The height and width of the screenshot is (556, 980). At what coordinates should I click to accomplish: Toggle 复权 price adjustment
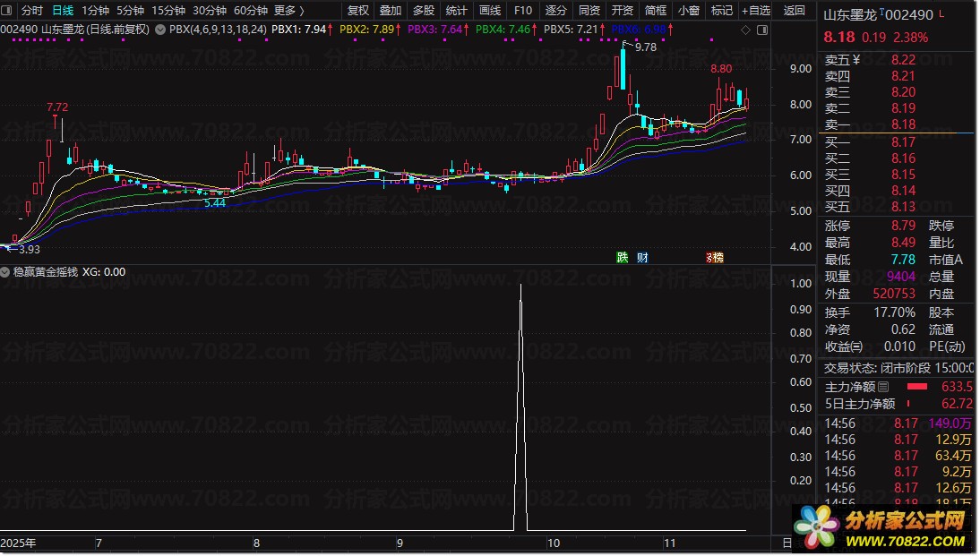coord(357,11)
